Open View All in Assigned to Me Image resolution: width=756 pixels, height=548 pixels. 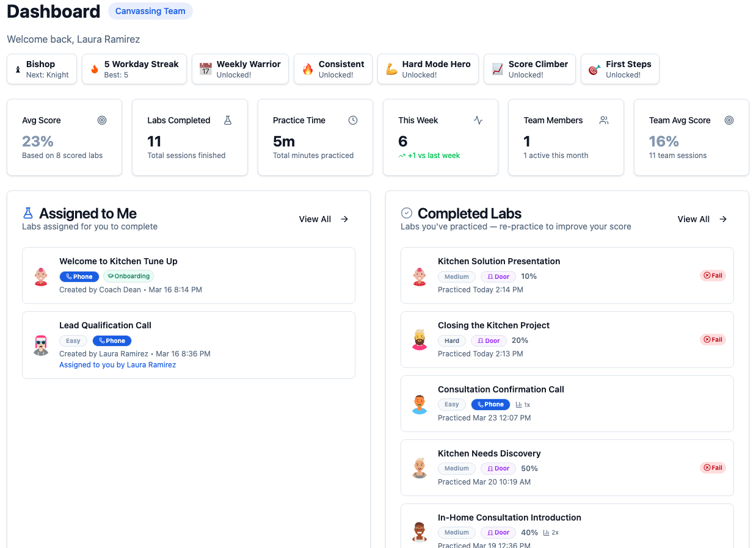324,219
